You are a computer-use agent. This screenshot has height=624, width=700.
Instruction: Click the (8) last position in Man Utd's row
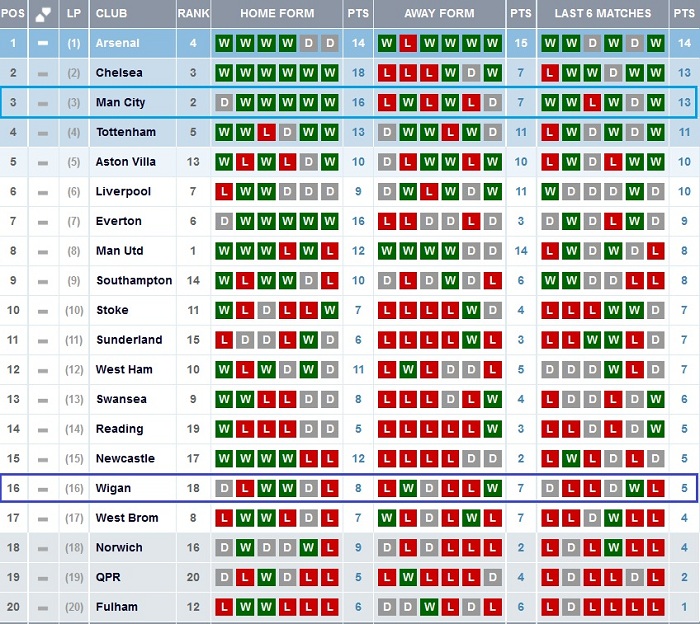[74, 251]
